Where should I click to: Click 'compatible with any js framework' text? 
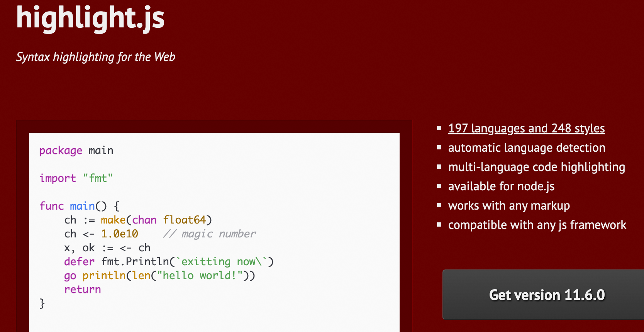(537, 225)
